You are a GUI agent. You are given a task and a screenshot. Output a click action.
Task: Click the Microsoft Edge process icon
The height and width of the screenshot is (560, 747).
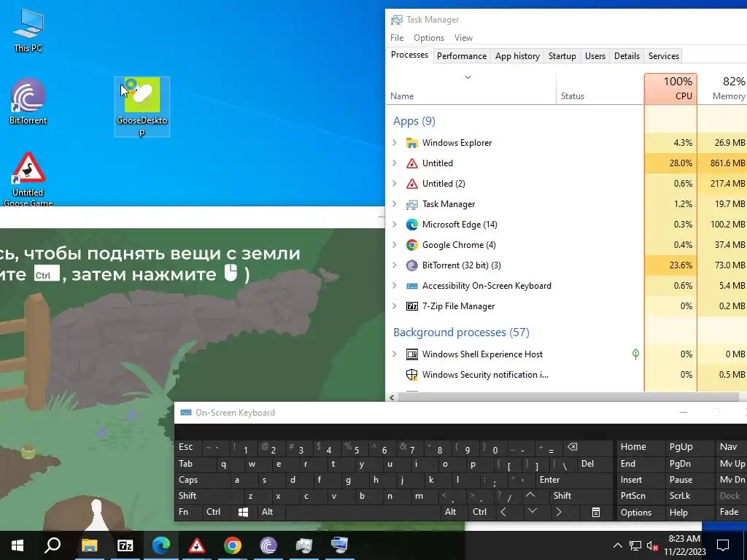click(x=411, y=225)
